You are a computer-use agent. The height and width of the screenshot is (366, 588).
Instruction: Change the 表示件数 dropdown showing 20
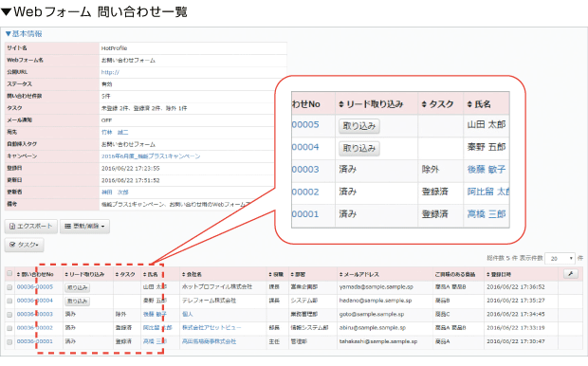[x=560, y=258]
